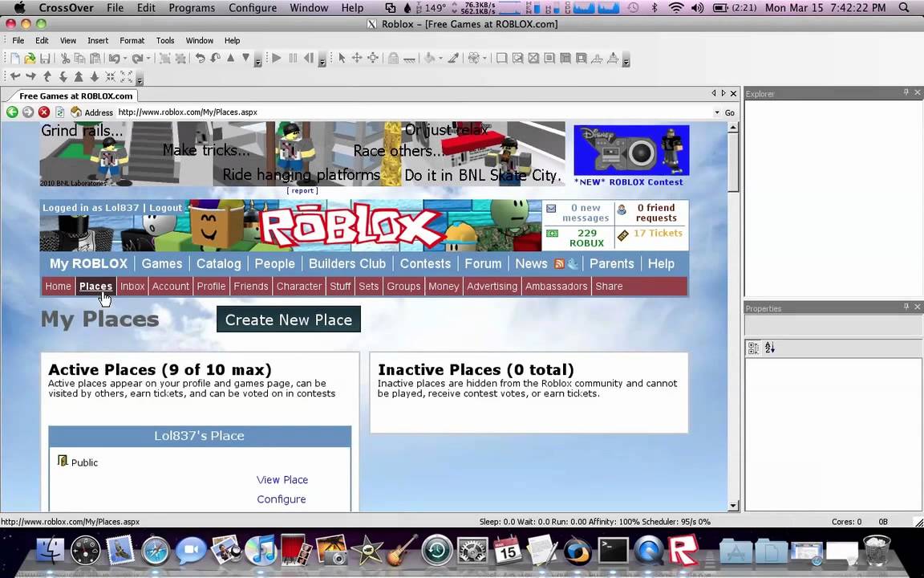Open Spotlight search in menu bar
The image size is (924, 578).
point(904,8)
